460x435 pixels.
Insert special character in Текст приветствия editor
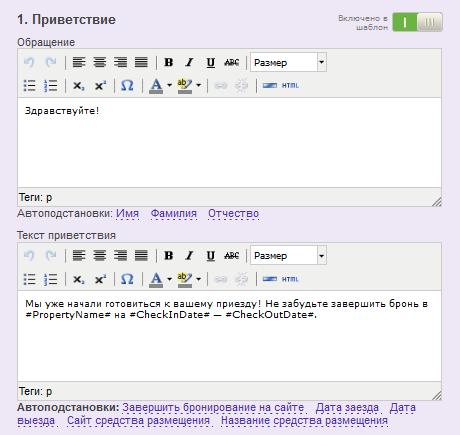(x=127, y=279)
